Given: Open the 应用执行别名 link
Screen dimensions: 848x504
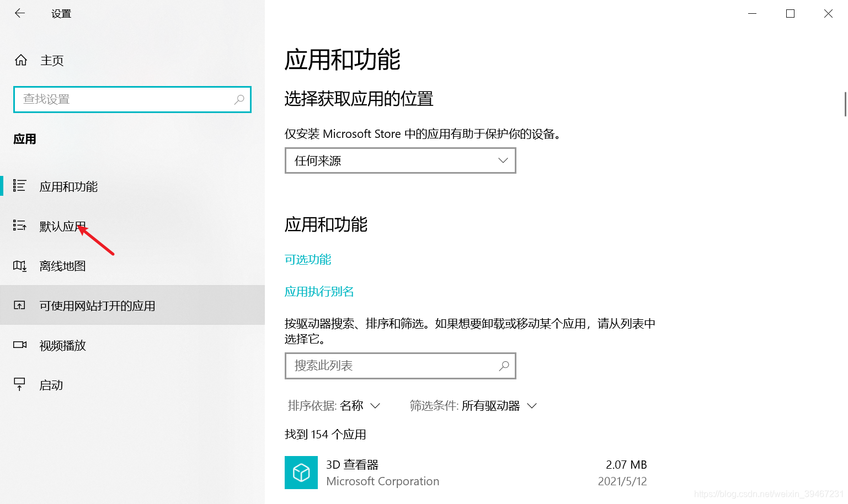Looking at the screenshot, I should (319, 291).
